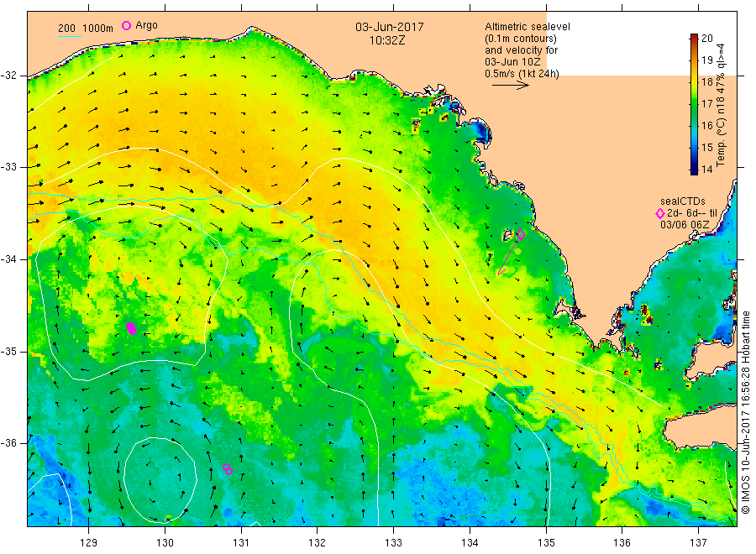
Task: Click the closed sea level contour eddy near 130E, -36.4
Action: pyautogui.click(x=160, y=480)
